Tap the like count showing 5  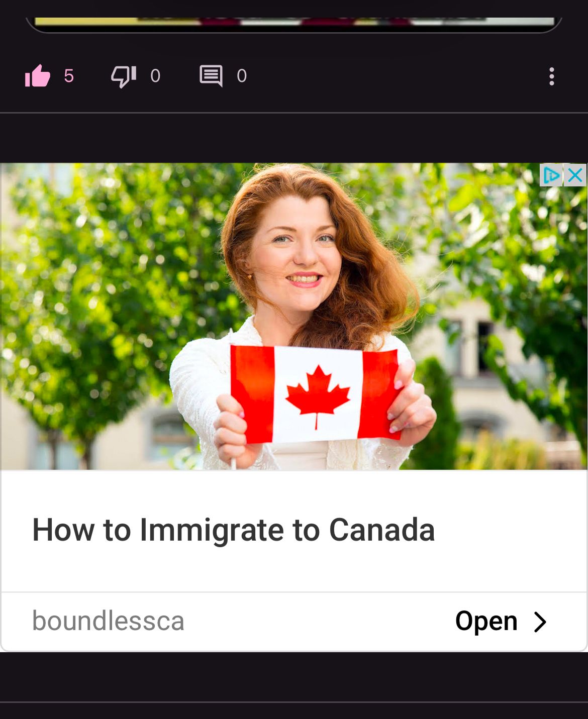[x=69, y=76]
